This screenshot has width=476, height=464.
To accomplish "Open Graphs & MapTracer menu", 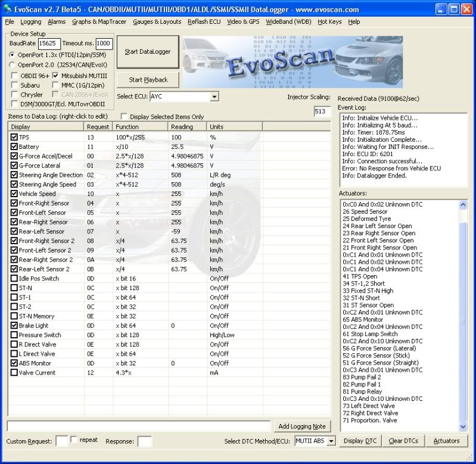I will pyautogui.click(x=99, y=21).
